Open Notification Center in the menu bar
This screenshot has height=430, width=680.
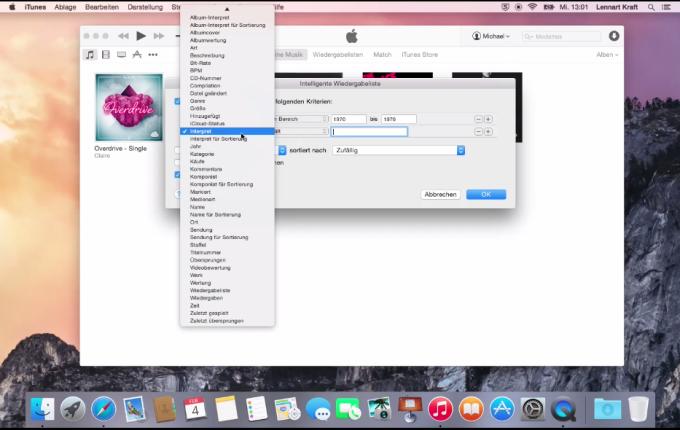pos(666,7)
